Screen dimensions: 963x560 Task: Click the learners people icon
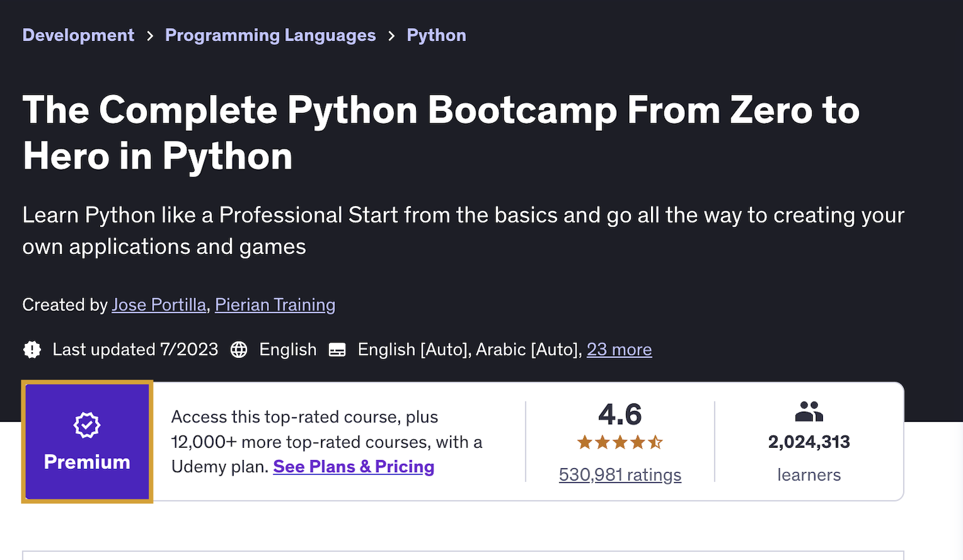[x=809, y=411]
